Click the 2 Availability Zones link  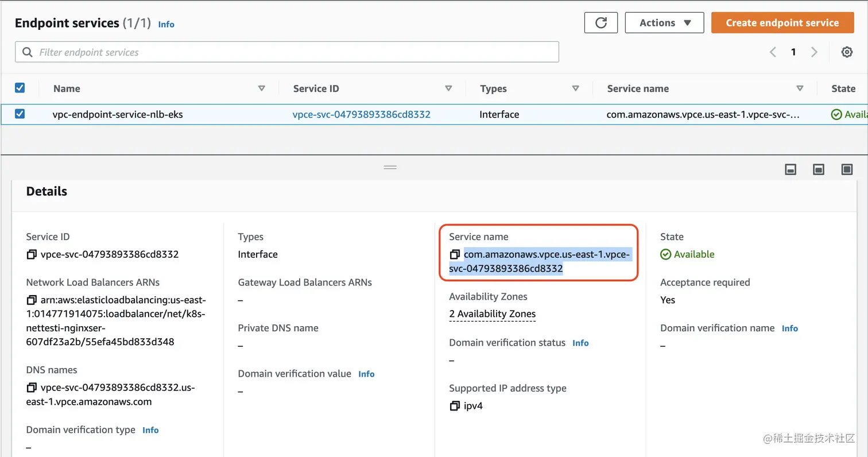tap(493, 314)
